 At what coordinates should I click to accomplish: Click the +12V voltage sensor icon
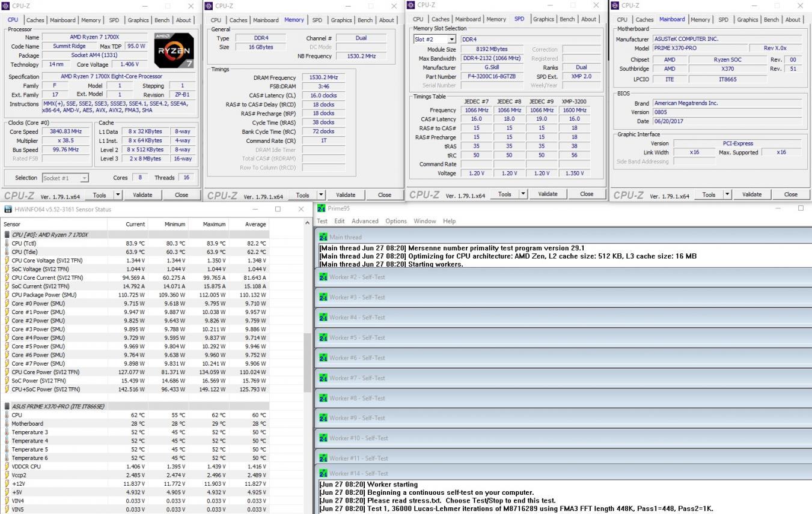(7, 483)
